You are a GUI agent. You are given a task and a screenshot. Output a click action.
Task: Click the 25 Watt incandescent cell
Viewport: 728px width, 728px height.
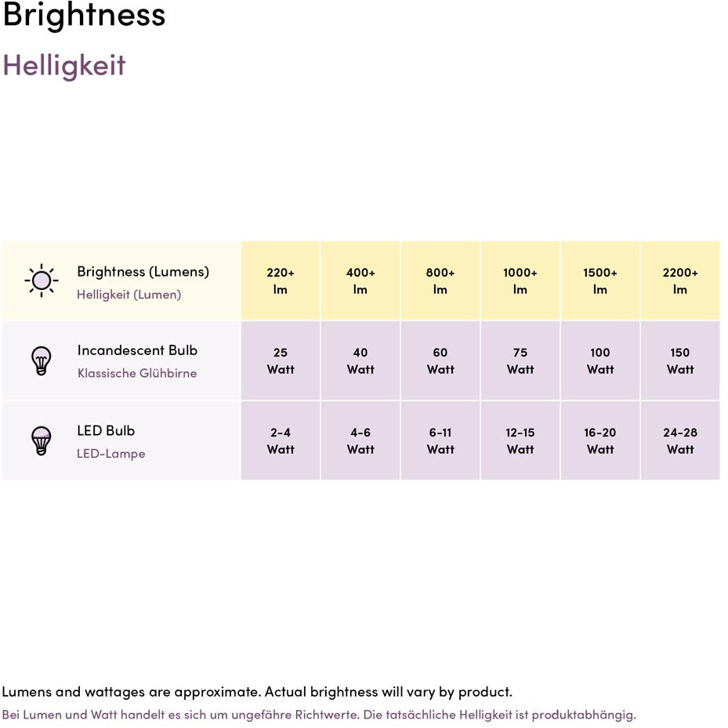(x=281, y=360)
